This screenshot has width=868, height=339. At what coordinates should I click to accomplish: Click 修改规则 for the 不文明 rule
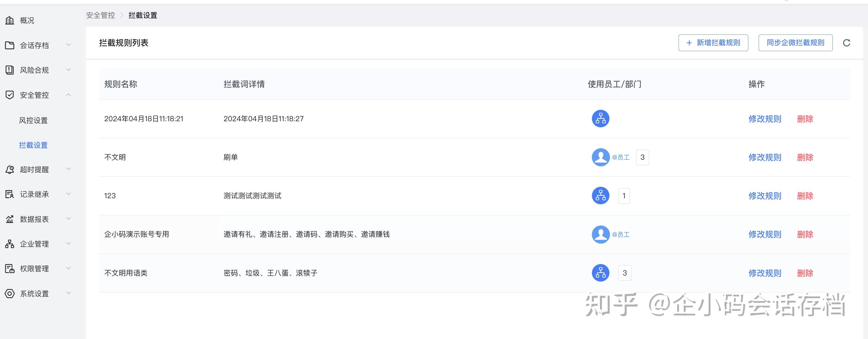click(764, 157)
